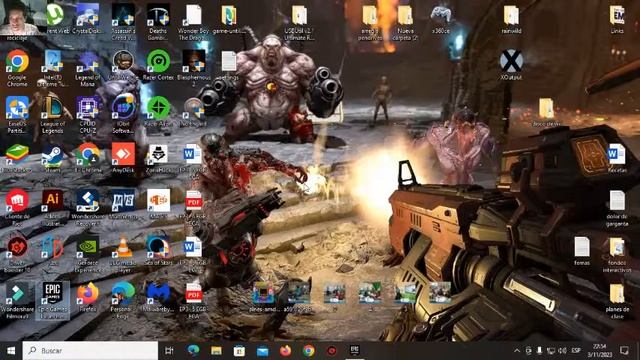Open the Driver Booster 10 shortcut
640x360 pixels.
(x=17, y=254)
